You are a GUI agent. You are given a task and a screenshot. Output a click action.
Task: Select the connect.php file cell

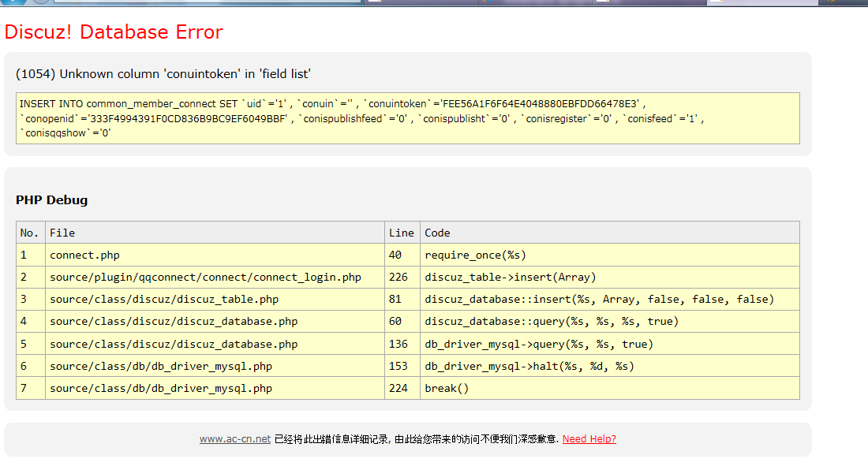click(x=84, y=255)
